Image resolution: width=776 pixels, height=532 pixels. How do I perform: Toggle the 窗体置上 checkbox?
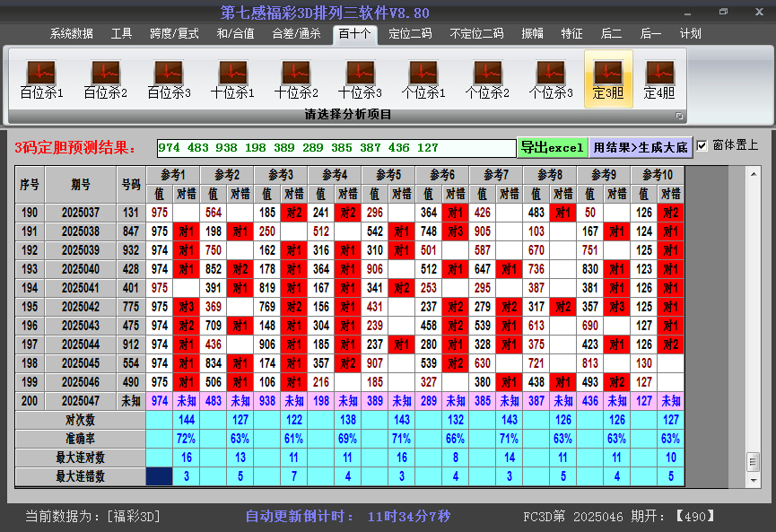702,146
